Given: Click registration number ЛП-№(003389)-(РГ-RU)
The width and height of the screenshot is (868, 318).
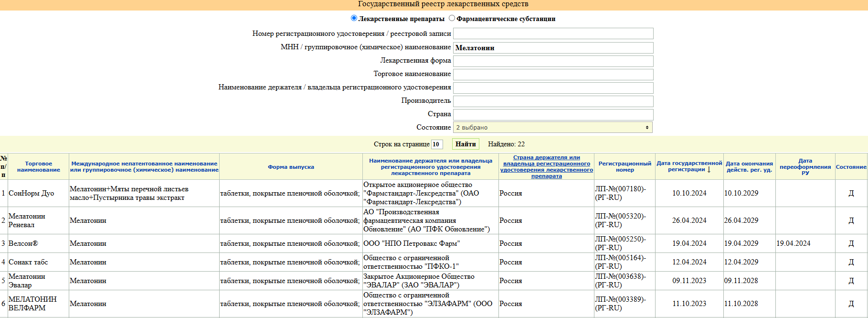Looking at the screenshot, I should click(620, 304).
